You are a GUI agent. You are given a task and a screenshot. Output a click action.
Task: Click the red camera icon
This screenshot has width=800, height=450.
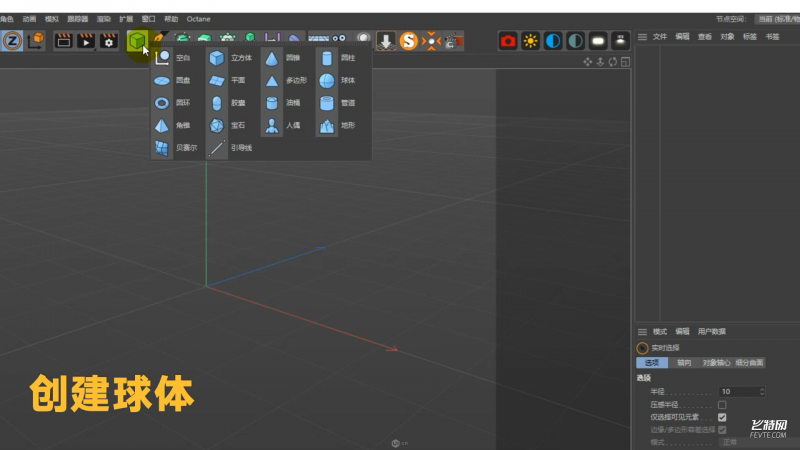click(508, 41)
